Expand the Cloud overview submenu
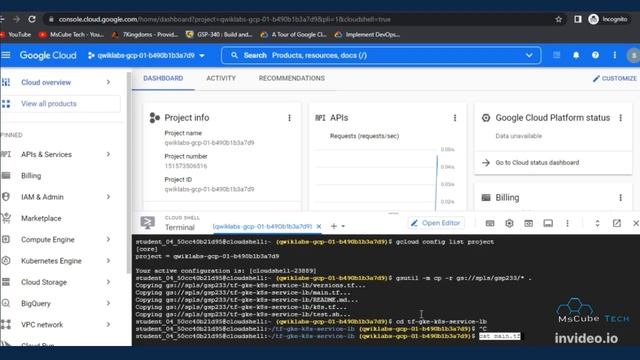The width and height of the screenshot is (640, 360). (108, 82)
